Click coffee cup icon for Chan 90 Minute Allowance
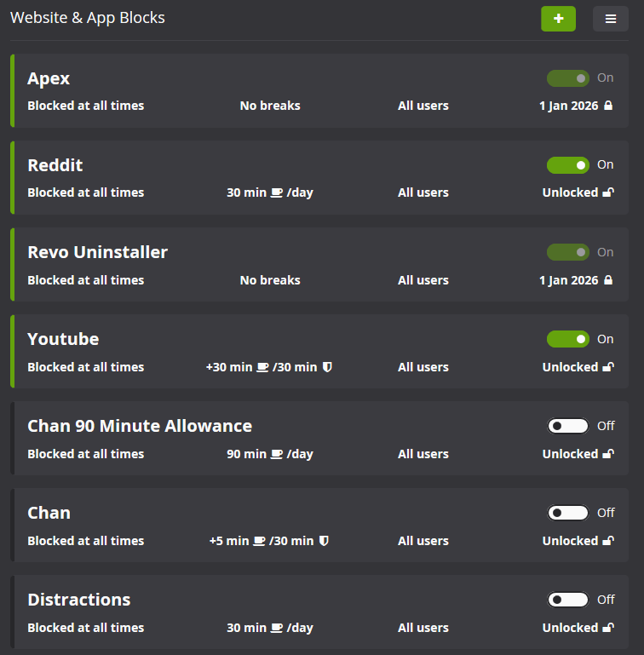Screen dimensions: 644x655 [x=277, y=454]
